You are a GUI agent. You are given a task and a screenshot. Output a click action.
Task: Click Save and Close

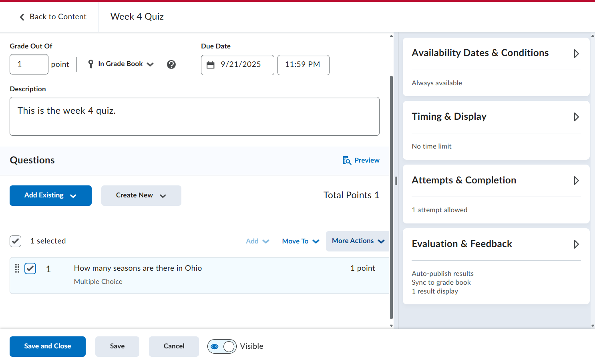(48, 346)
